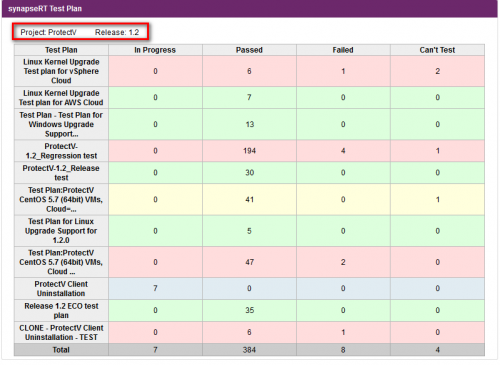The height and width of the screenshot is (365, 500).
Task: Click the Test Plan column header
Action: tap(61, 50)
